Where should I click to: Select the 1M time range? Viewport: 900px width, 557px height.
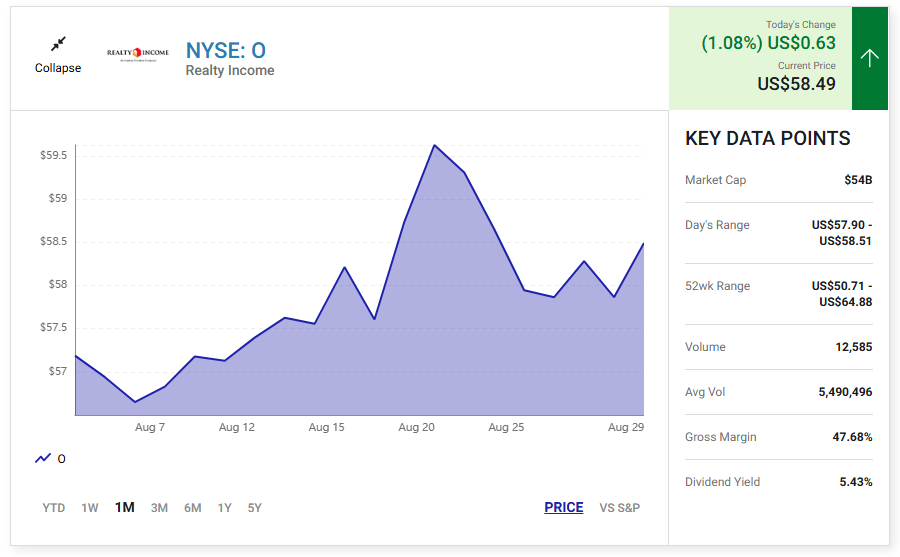pos(125,508)
